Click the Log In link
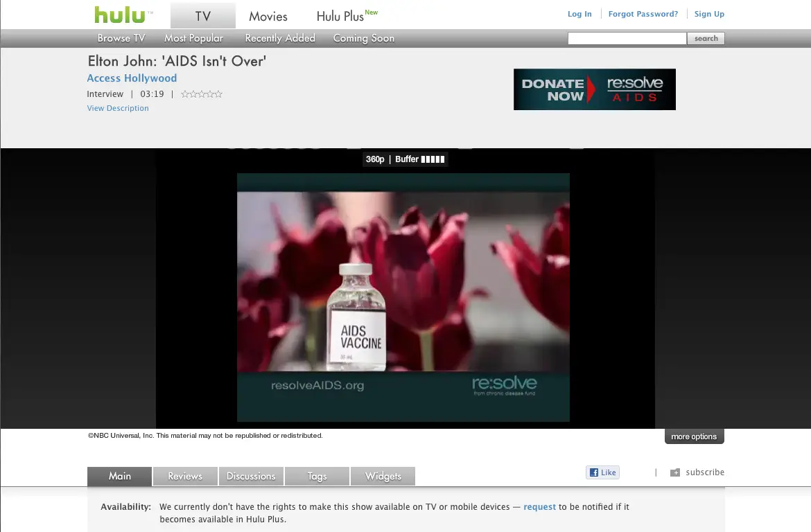This screenshot has width=811, height=532. pyautogui.click(x=579, y=14)
